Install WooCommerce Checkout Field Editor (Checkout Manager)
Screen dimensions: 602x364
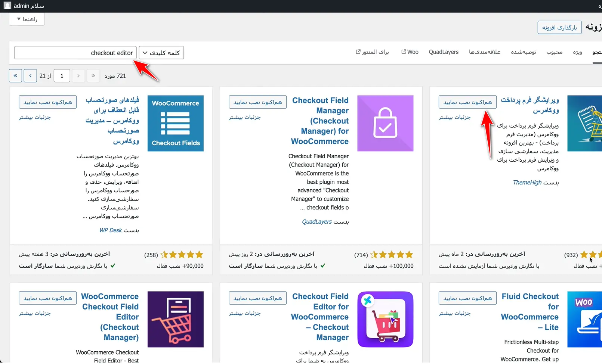pos(48,298)
